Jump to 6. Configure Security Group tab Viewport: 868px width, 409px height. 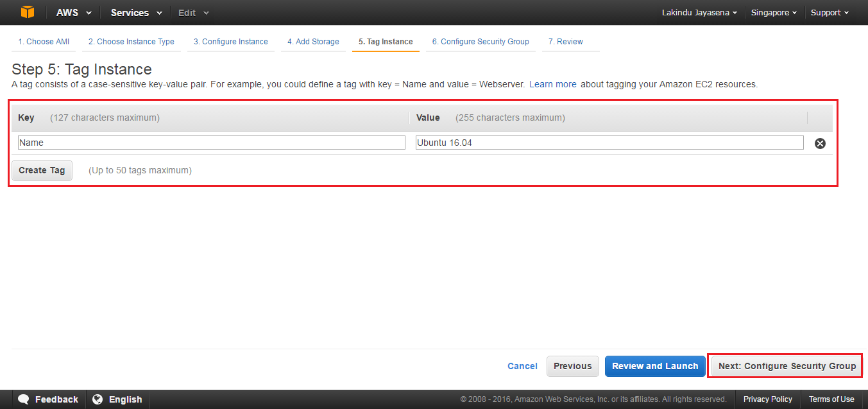[x=481, y=42]
